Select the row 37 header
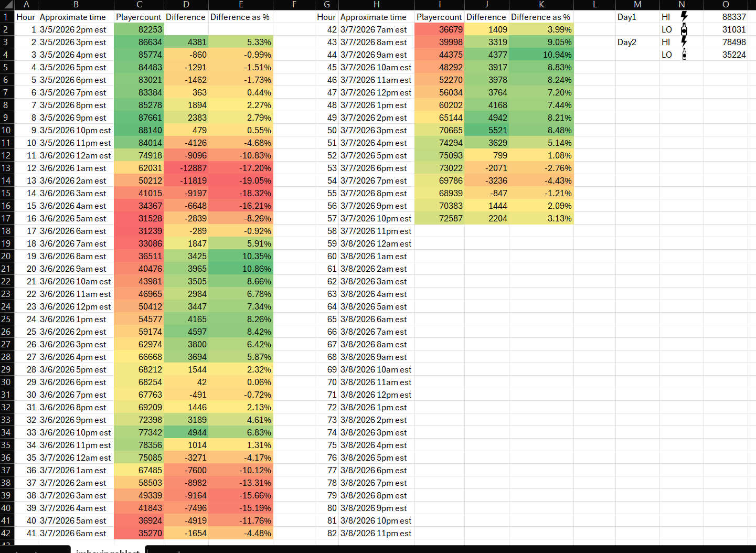This screenshot has height=553, width=756. 7,470
